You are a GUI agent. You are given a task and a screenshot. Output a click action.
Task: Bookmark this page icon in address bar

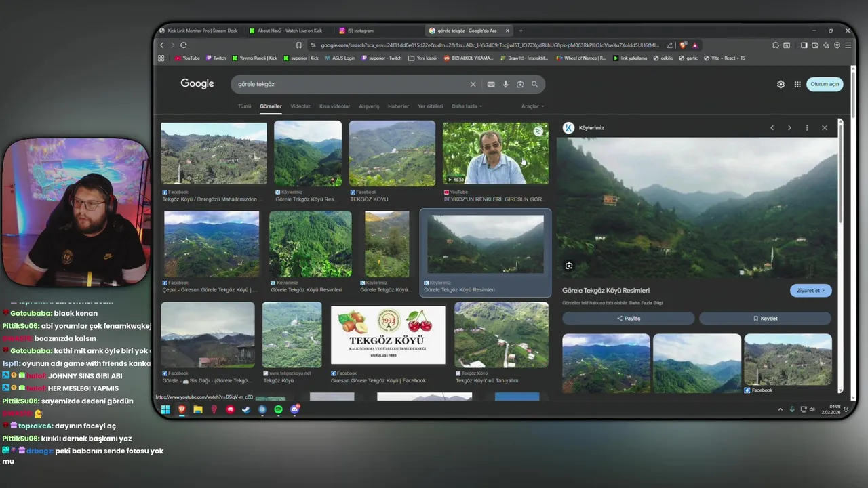coord(298,45)
